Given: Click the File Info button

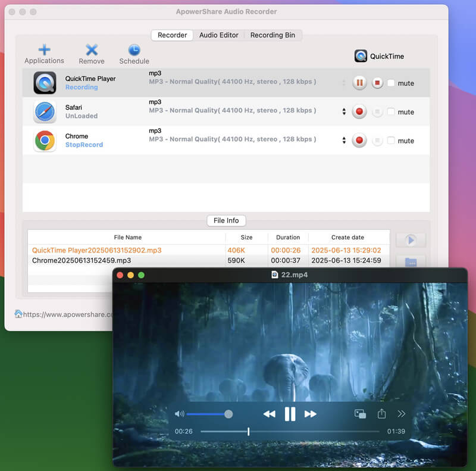Looking at the screenshot, I should coord(226,220).
